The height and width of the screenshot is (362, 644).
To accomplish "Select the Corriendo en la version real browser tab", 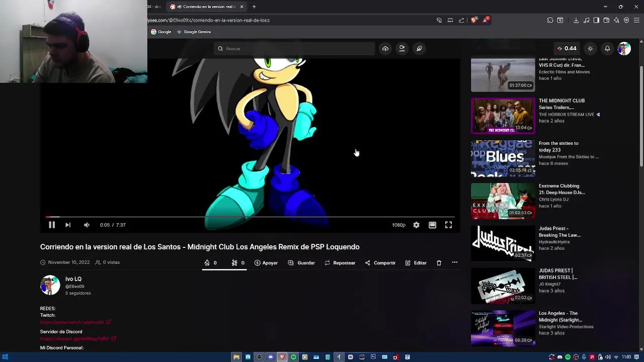I will tap(205, 7).
